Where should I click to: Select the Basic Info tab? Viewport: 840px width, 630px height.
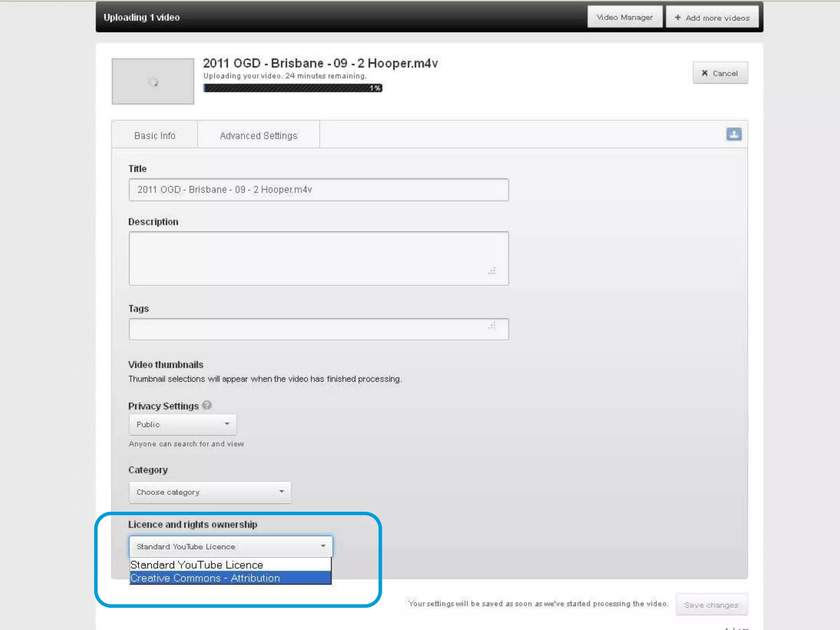(x=155, y=136)
